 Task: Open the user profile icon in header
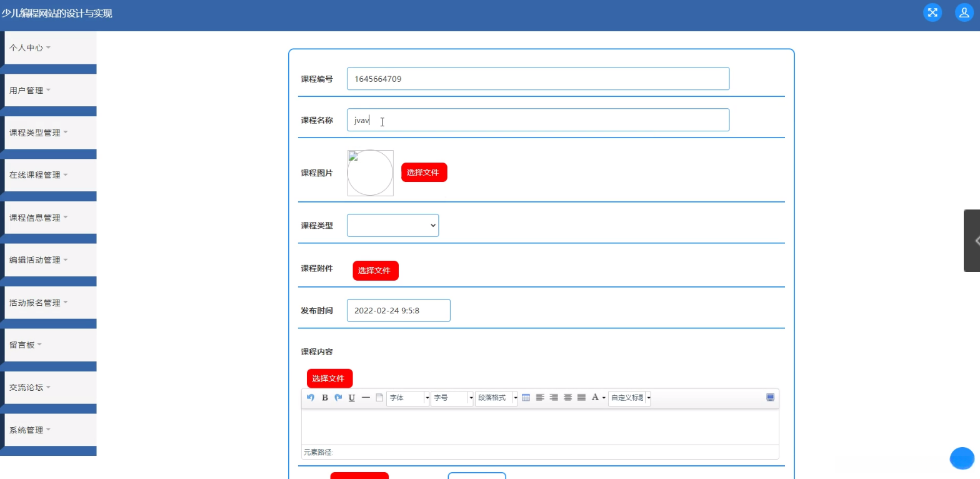(x=964, y=13)
